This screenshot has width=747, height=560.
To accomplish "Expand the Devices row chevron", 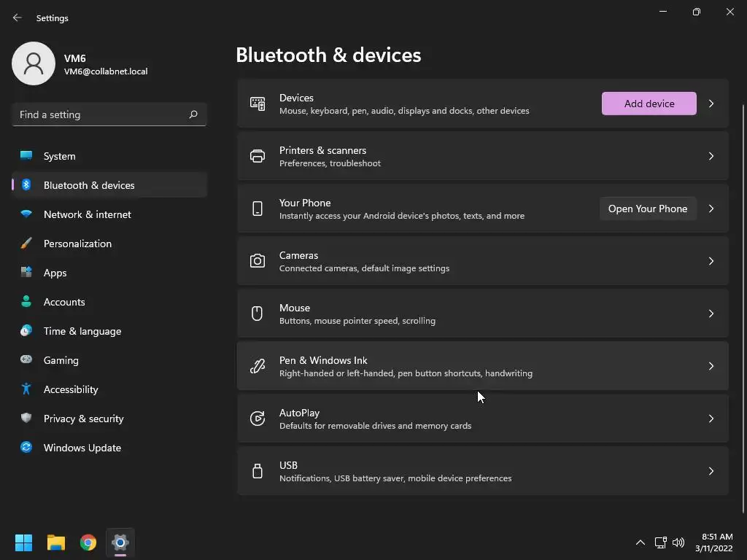I will tap(711, 104).
